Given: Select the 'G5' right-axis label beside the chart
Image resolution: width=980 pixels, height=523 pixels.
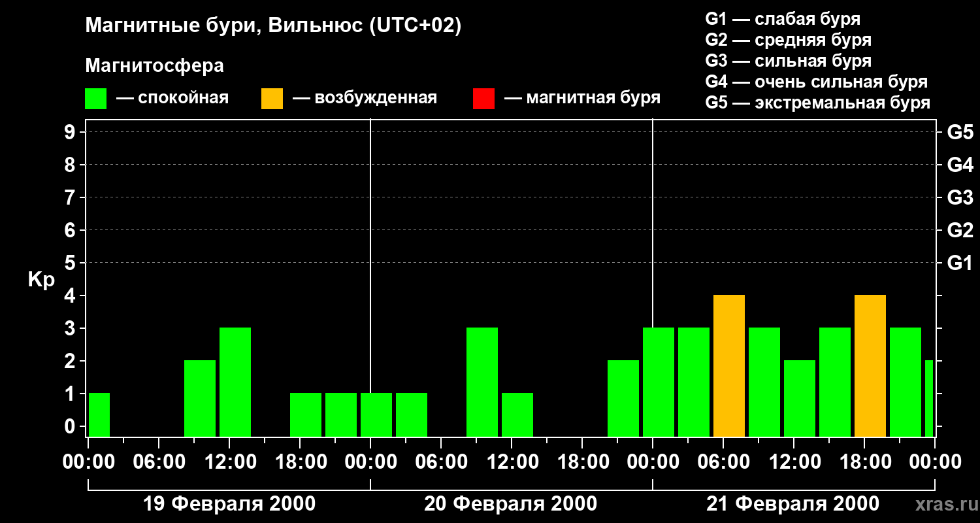Looking at the screenshot, I should coord(960,132).
